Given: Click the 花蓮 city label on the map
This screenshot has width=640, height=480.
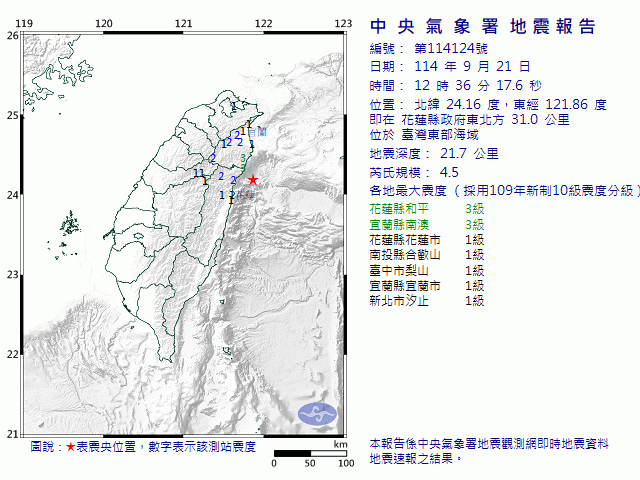Looking at the screenshot, I should 241,195.
